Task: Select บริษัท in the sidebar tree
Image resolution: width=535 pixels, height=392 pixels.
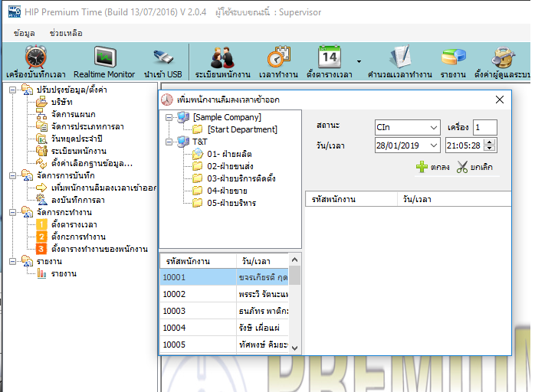Action: pos(62,103)
